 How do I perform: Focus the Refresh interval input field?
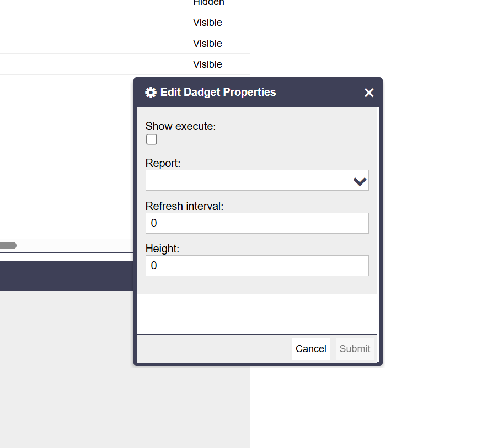click(x=257, y=223)
